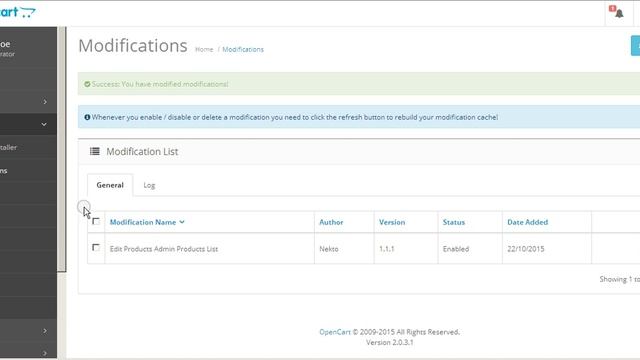
Task: Expand the sidebar menu above the open section
Action: (x=45, y=102)
